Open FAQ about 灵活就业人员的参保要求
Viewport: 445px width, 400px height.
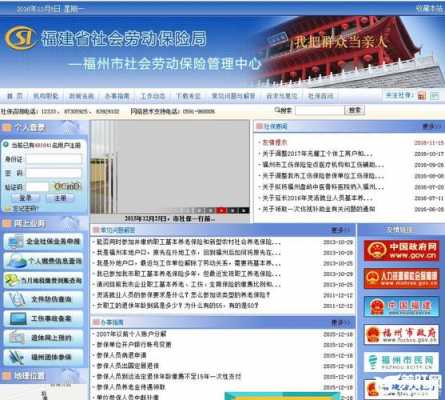pos(183,295)
